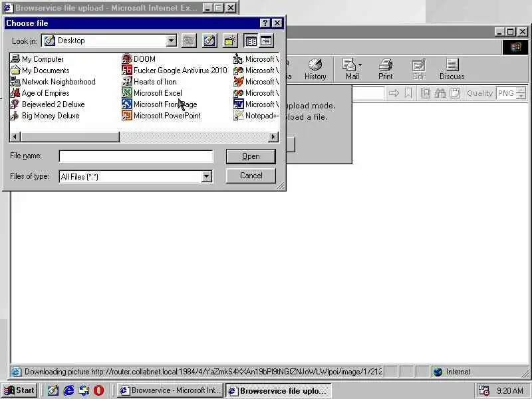
Task: Select the Hearts of Iron shortcut
Action: (149, 82)
